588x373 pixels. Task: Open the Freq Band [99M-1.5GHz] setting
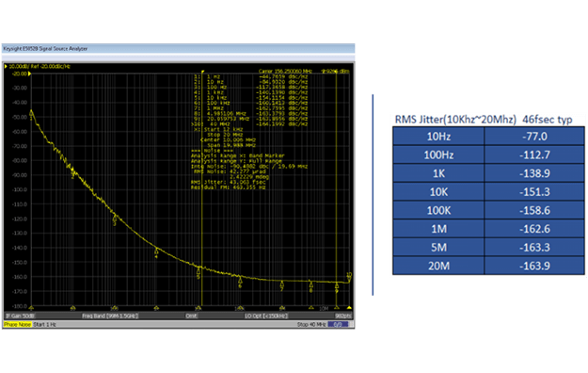click(110, 316)
